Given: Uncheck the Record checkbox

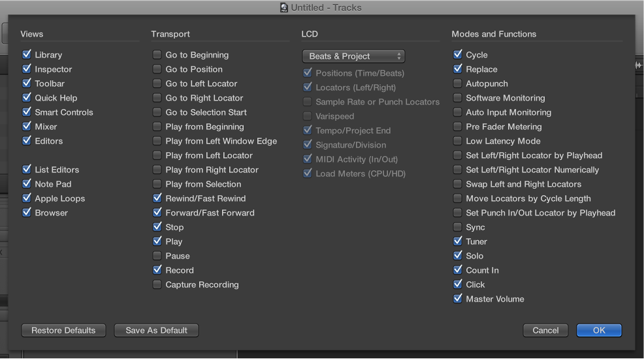Looking at the screenshot, I should (157, 270).
